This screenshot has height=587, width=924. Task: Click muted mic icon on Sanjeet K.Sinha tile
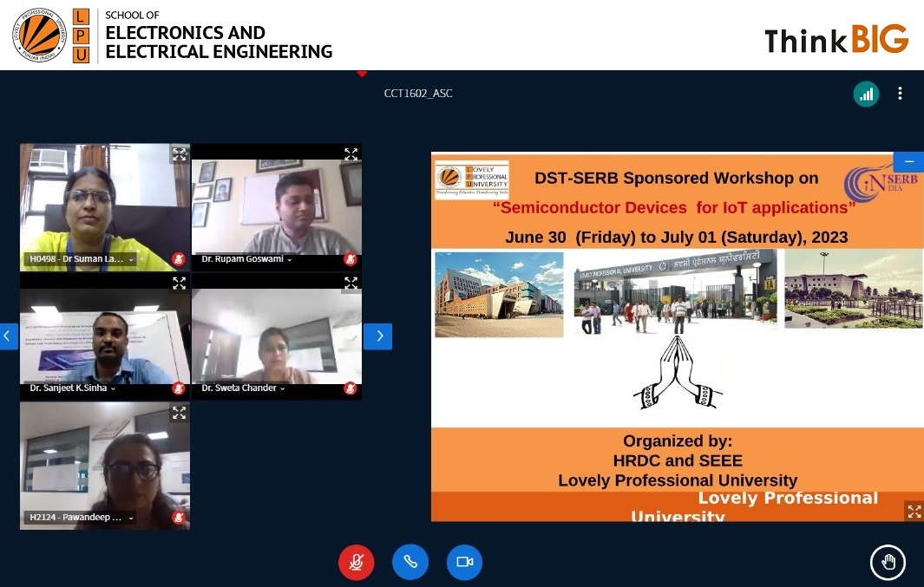click(x=179, y=388)
